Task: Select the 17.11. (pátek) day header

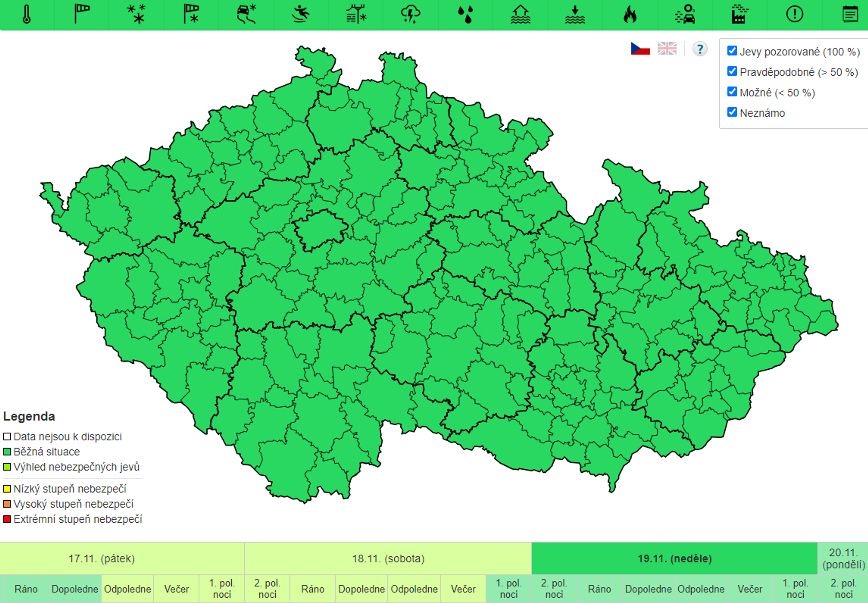Action: point(122,558)
